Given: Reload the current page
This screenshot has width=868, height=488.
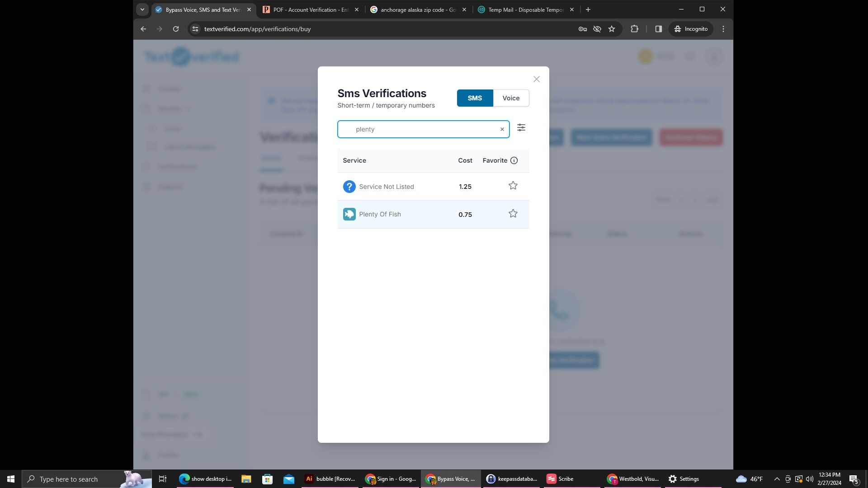Looking at the screenshot, I should [176, 29].
